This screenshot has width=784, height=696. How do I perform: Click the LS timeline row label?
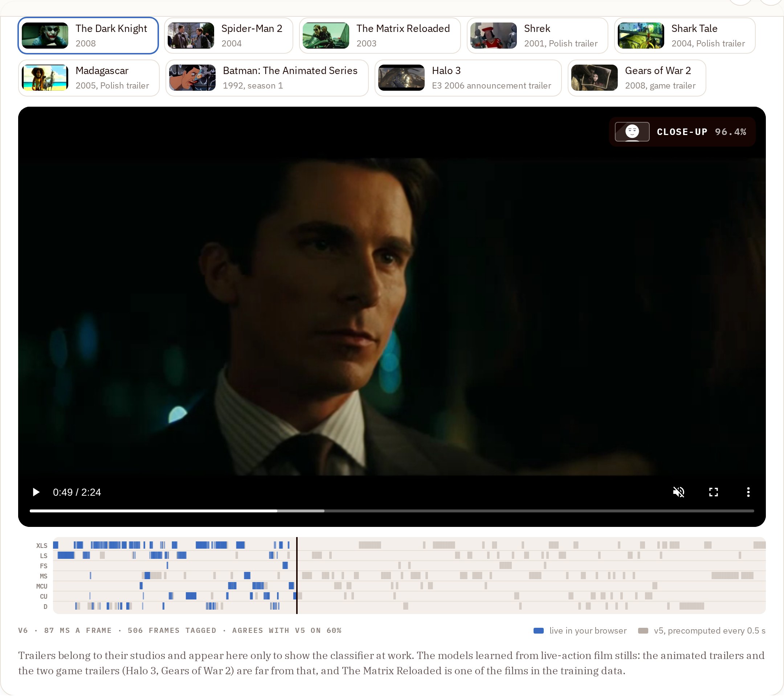coord(44,556)
